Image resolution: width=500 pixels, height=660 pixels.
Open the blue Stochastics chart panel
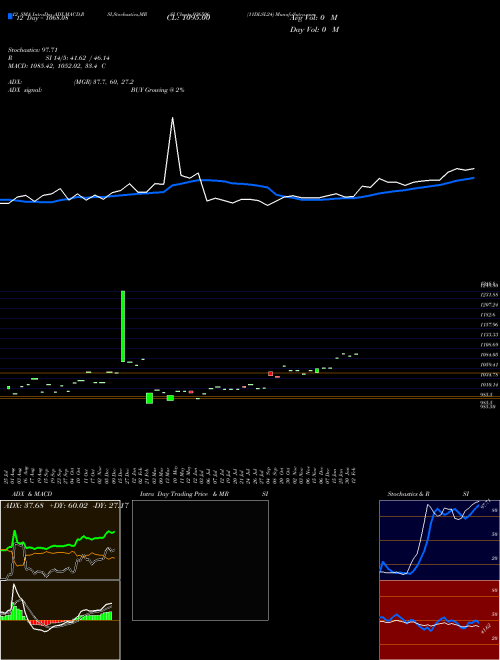click(x=439, y=540)
